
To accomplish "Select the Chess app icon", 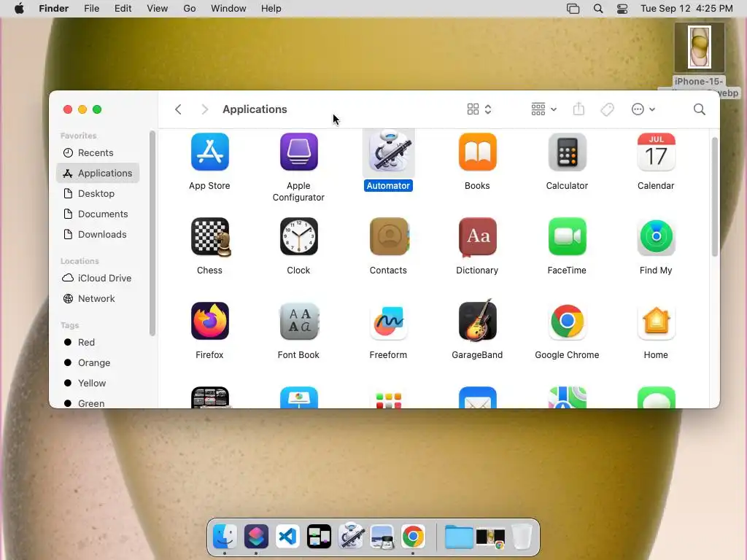I will point(210,237).
